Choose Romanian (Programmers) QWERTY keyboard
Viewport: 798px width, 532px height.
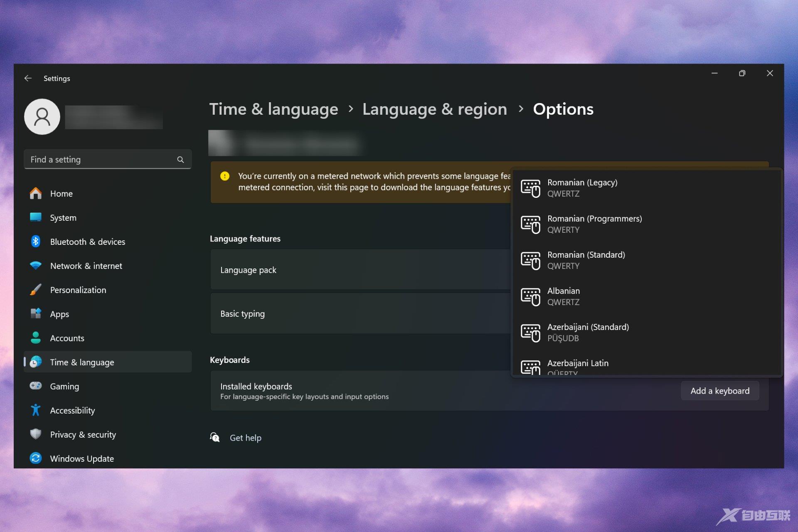click(x=646, y=224)
